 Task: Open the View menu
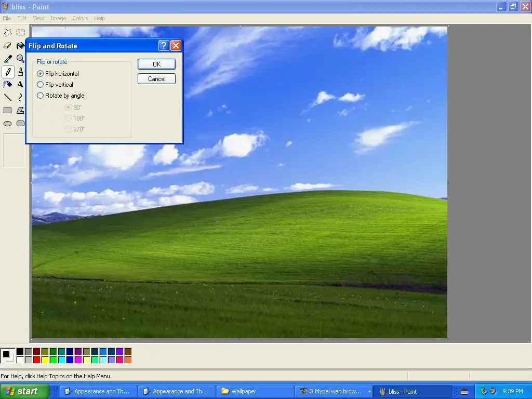[38, 18]
